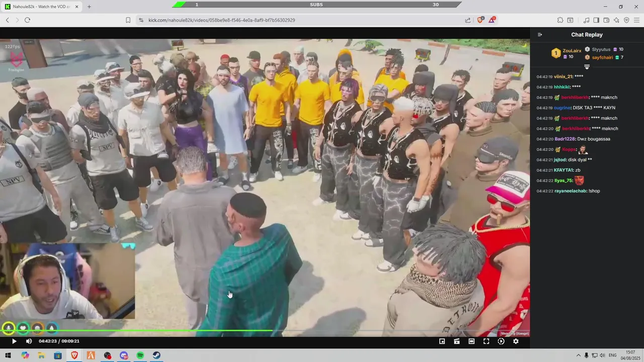
Task: Click jsjtod's chat username
Action: coord(560,159)
